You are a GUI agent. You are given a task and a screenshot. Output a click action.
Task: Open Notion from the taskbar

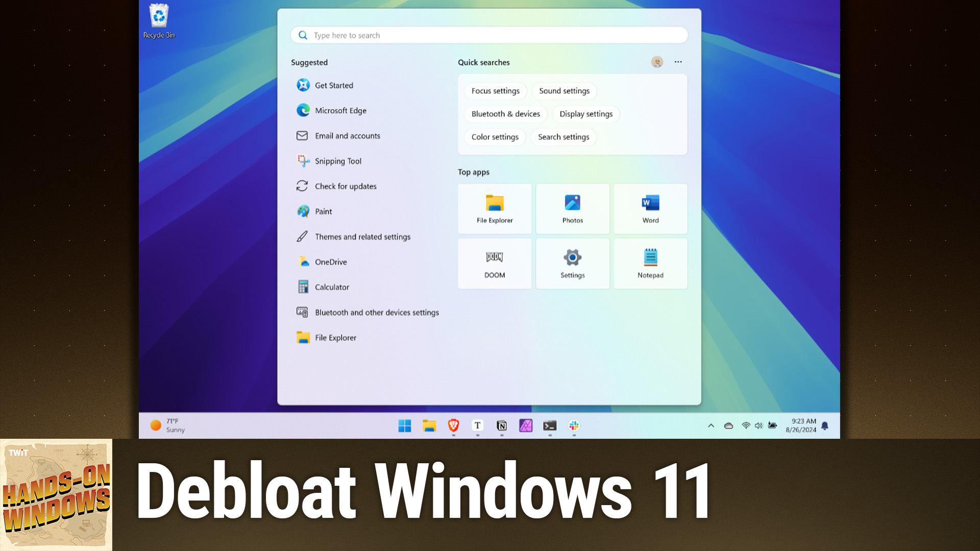click(501, 425)
